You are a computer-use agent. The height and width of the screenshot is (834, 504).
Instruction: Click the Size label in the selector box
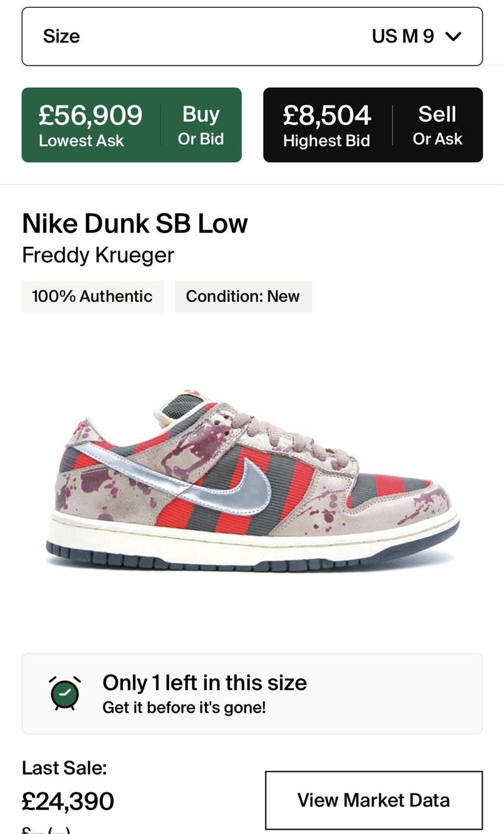pos(61,37)
